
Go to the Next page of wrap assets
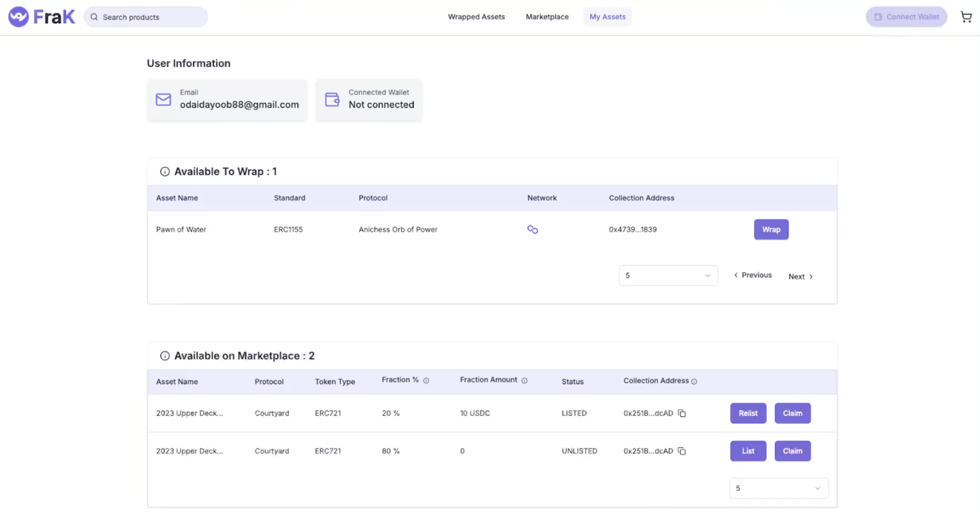tap(800, 276)
